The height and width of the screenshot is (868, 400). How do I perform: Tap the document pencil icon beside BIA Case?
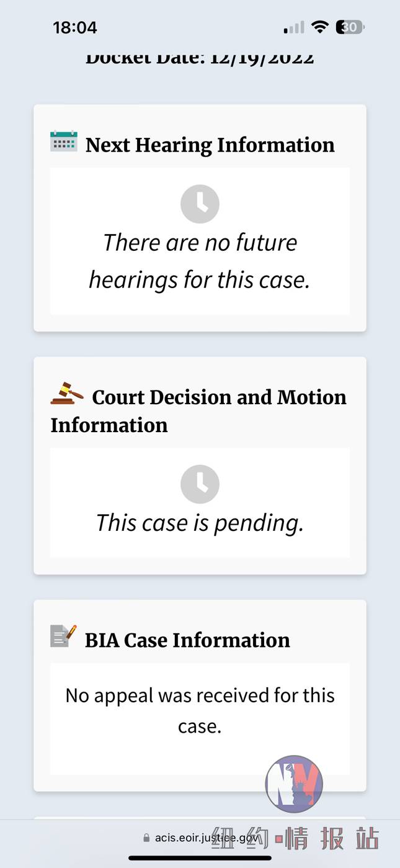63,636
